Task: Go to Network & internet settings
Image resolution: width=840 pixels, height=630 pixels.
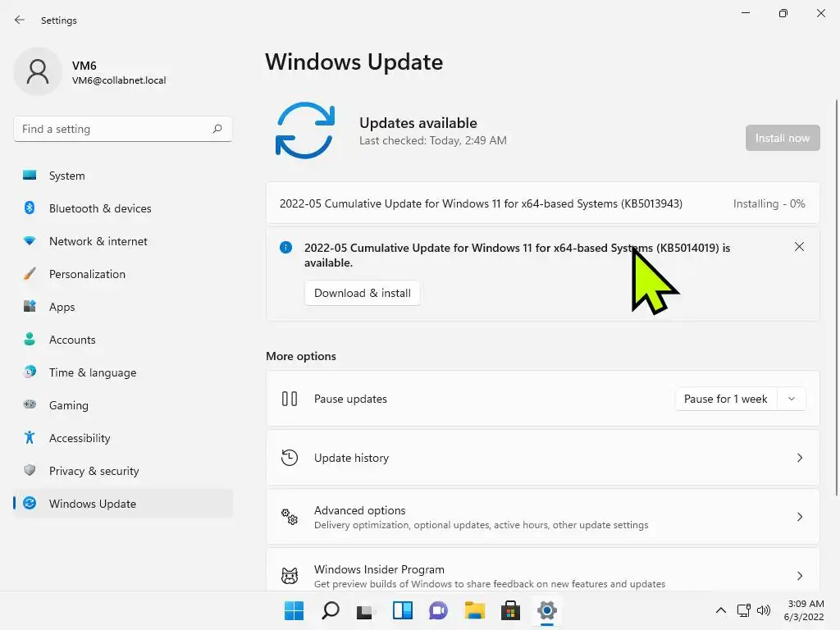Action: point(123,241)
